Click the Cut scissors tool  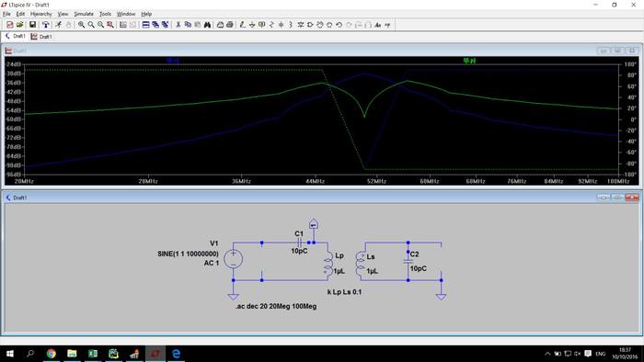click(178, 25)
